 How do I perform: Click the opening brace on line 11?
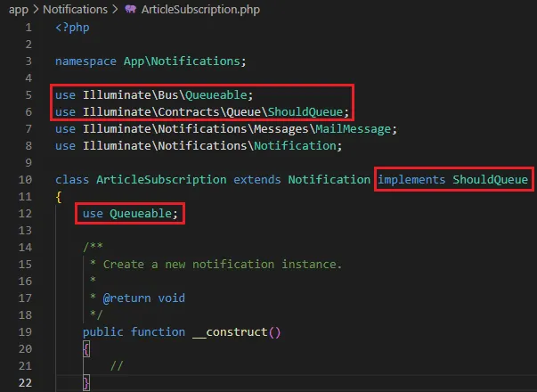[x=59, y=197]
